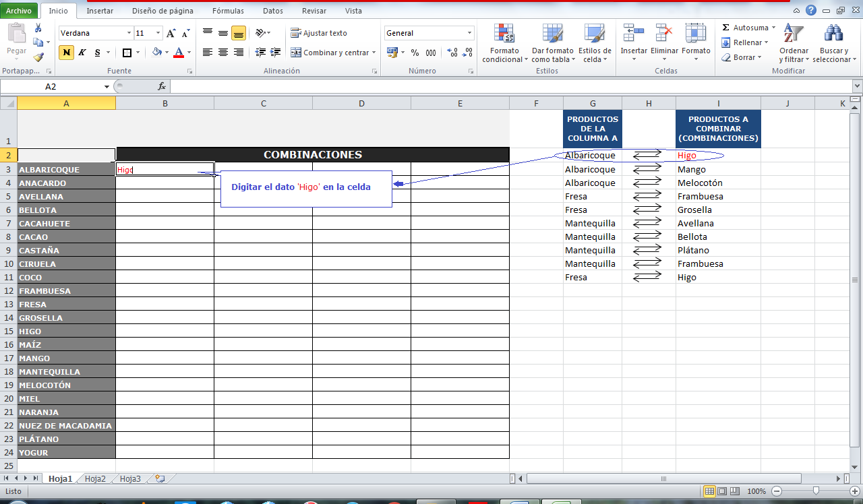Viewport: 863px width, 504px height.
Task: Click the fill color paint bucket
Action: click(157, 53)
